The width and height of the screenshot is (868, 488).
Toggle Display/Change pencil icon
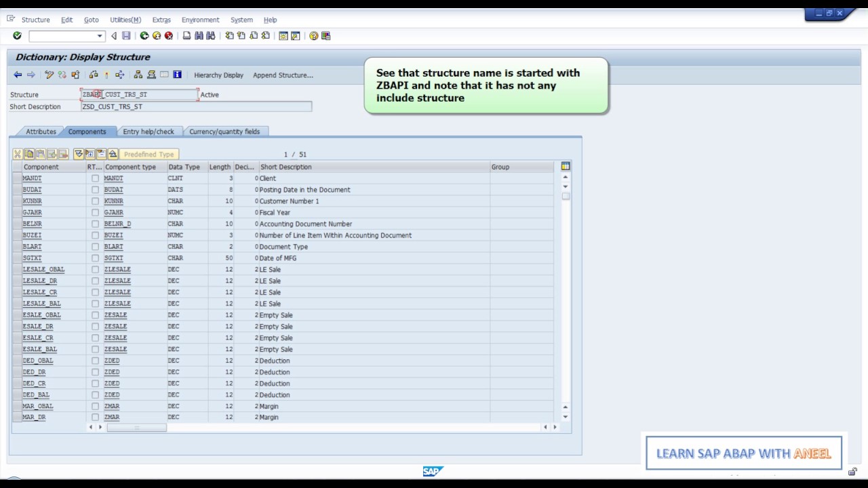coord(49,75)
